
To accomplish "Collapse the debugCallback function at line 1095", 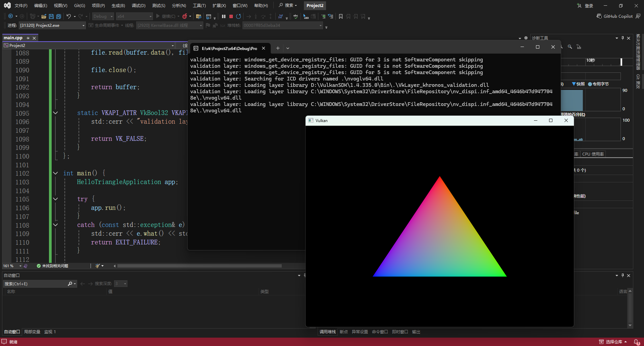I will click(55, 113).
